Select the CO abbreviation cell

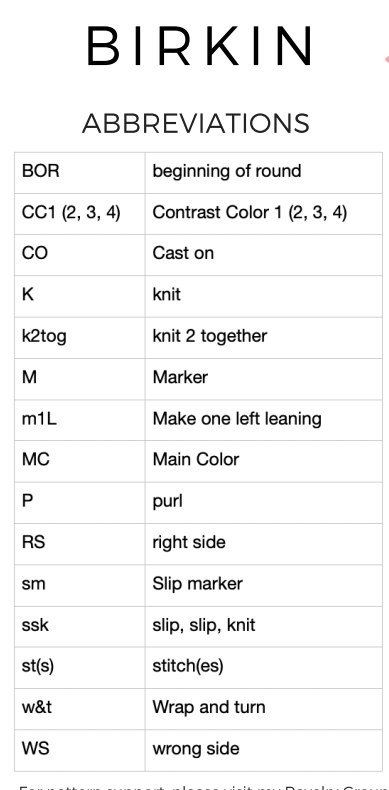pyautogui.click(x=80, y=255)
